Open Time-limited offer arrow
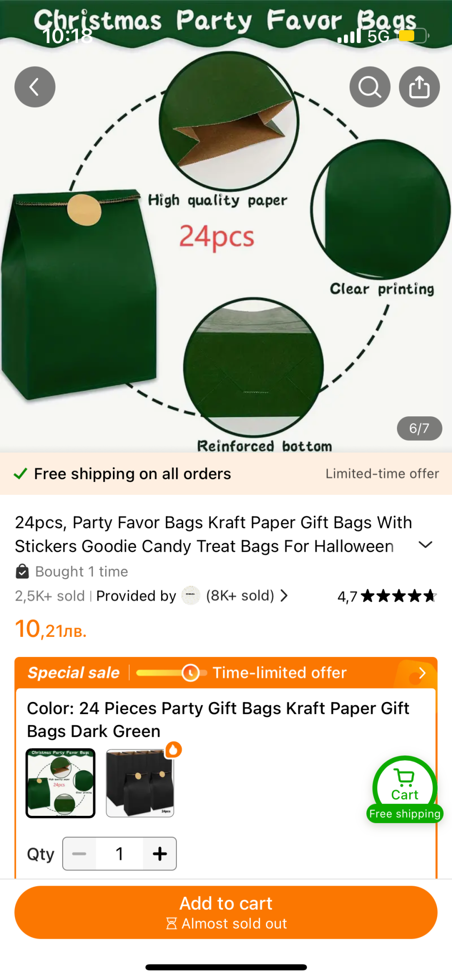 tap(422, 673)
